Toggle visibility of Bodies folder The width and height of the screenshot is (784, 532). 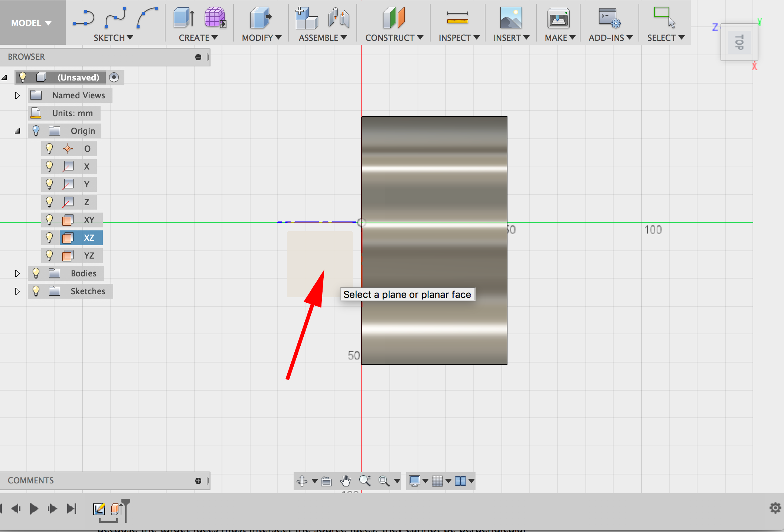[x=36, y=273]
